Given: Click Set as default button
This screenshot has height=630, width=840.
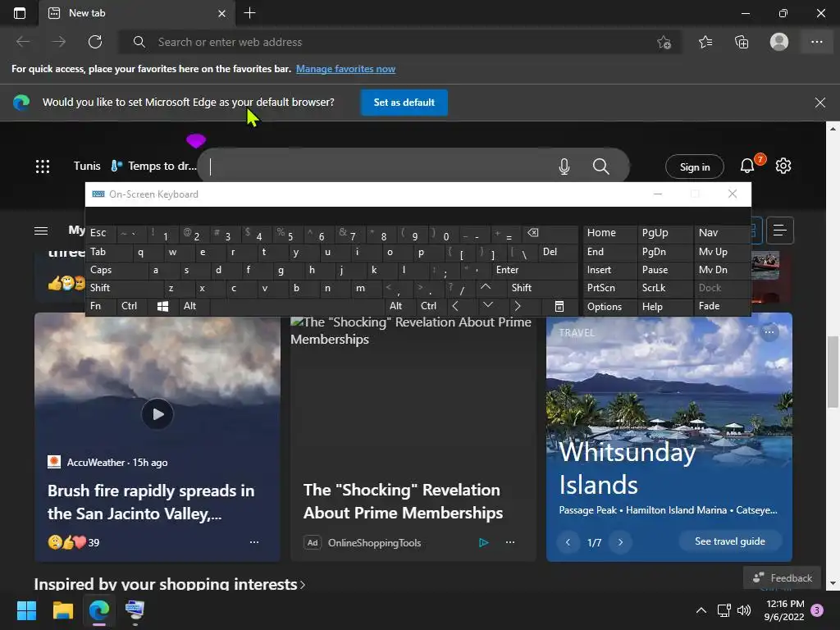Looking at the screenshot, I should click(x=404, y=103).
